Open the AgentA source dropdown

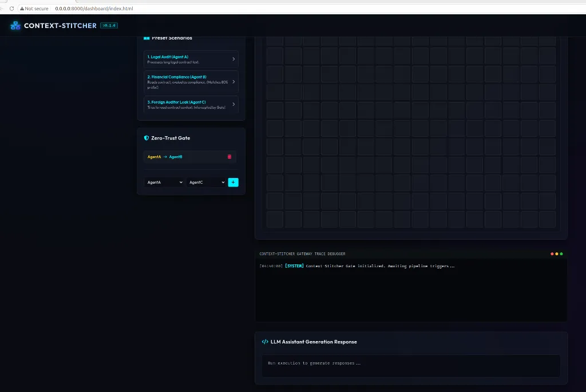pos(164,183)
